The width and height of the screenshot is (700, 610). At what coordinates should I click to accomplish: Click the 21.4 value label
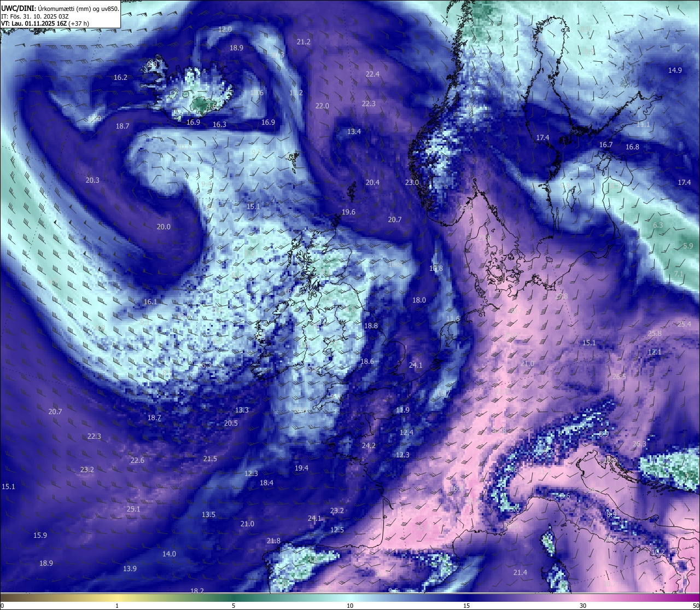tap(520, 572)
